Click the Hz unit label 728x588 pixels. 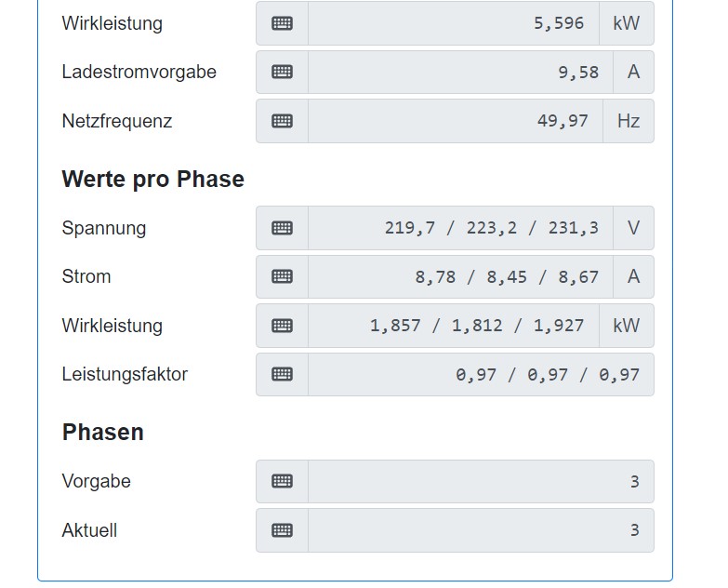coord(629,121)
